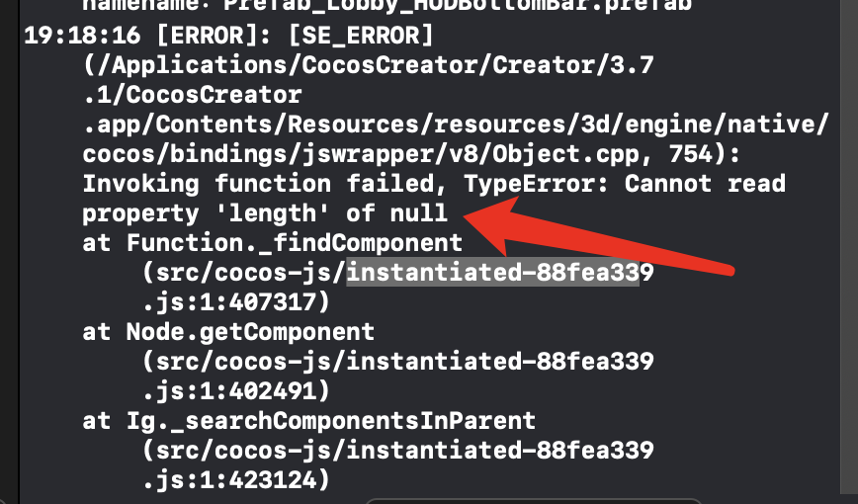
Task: Click the highlighted instantiated-88fea339 text
Action: tap(492, 271)
